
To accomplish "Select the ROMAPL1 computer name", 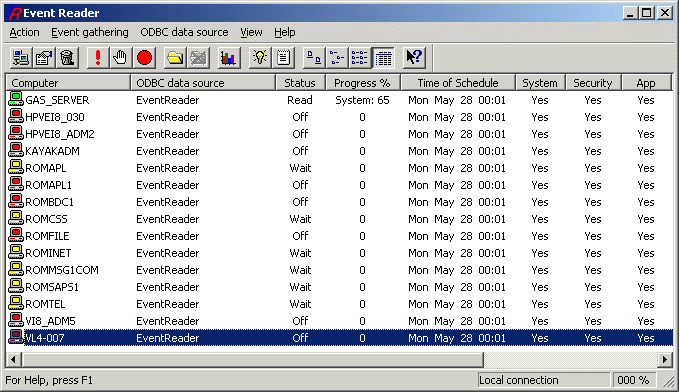I will [x=48, y=185].
